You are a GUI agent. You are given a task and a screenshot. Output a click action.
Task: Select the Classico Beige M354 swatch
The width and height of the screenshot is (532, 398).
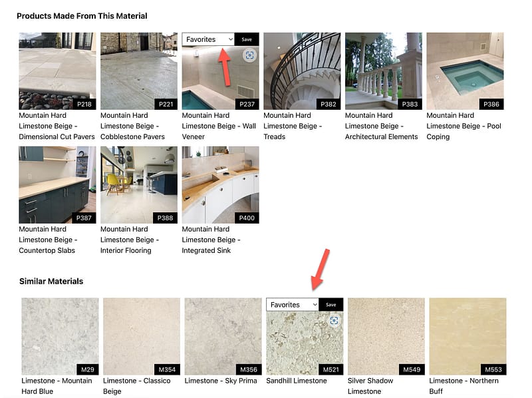click(x=142, y=336)
